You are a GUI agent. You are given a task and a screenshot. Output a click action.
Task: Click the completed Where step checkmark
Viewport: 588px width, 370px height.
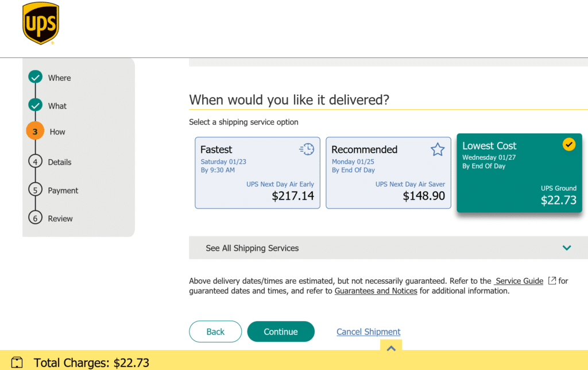tap(36, 77)
